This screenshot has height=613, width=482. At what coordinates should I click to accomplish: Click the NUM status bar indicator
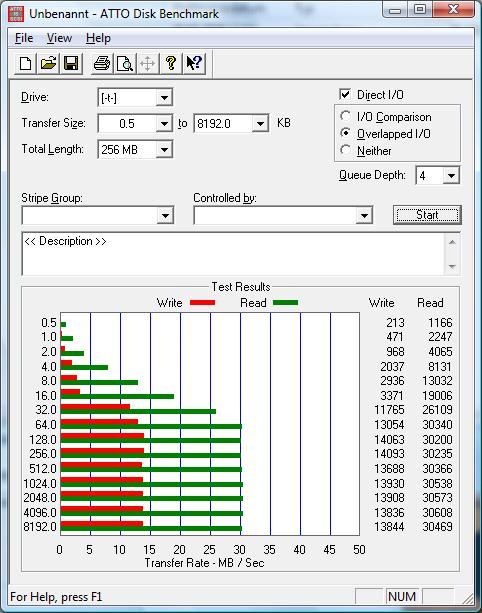pos(401,597)
